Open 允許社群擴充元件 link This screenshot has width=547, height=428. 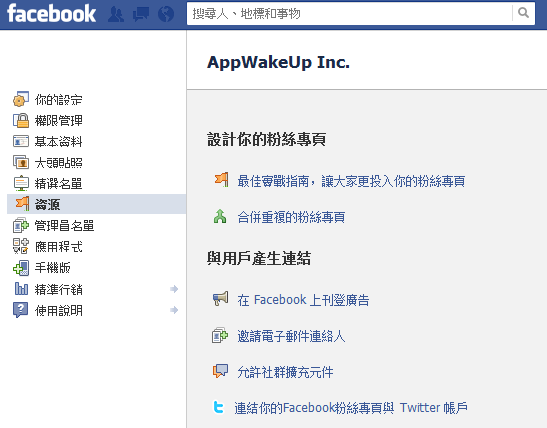tap(285, 372)
